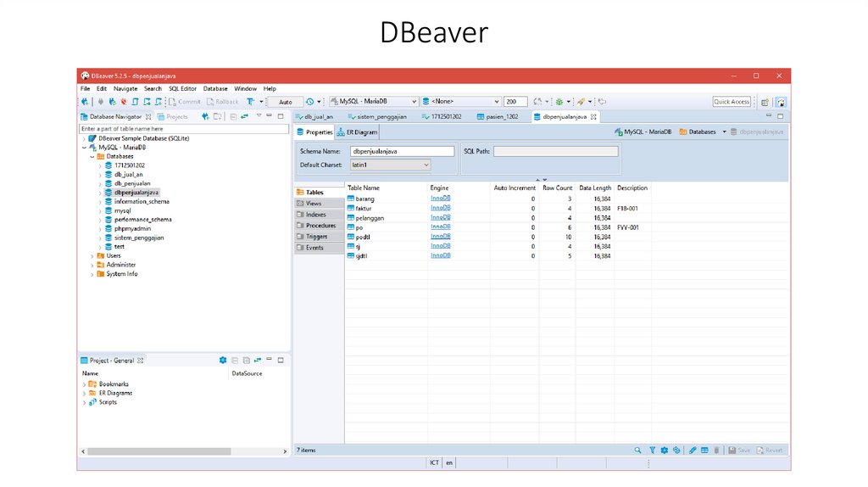Click the Schema Name field showing dbpenjualanjava

[x=402, y=151]
